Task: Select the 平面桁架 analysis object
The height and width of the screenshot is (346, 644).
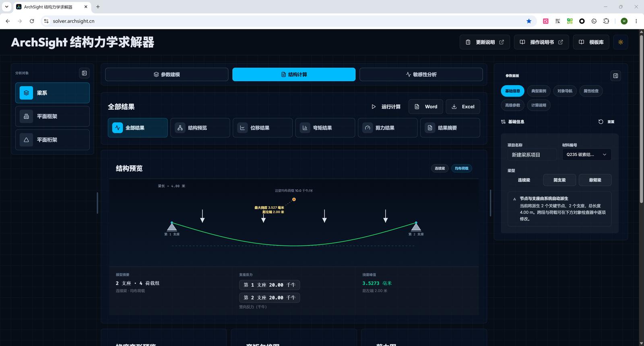Action: click(52, 140)
